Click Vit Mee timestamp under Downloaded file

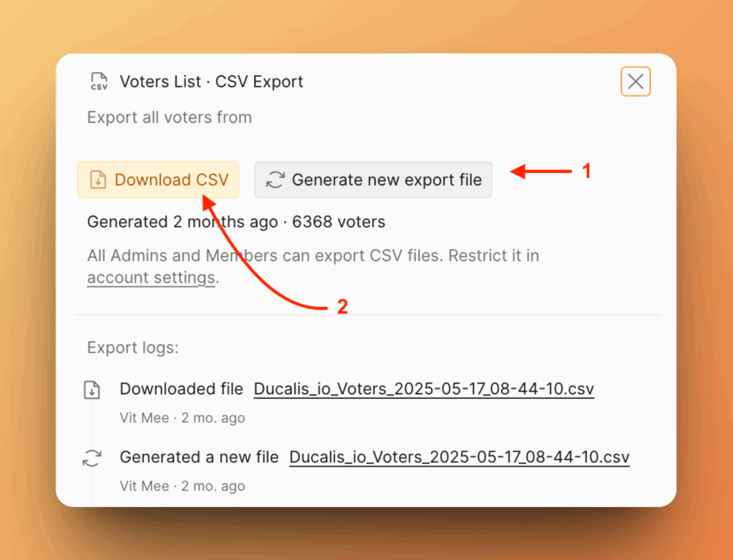[183, 418]
